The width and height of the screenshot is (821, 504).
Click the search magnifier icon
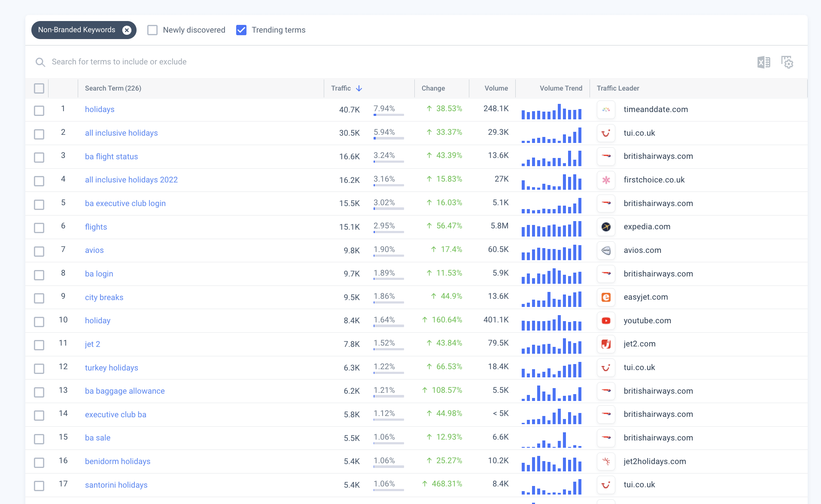pyautogui.click(x=40, y=62)
